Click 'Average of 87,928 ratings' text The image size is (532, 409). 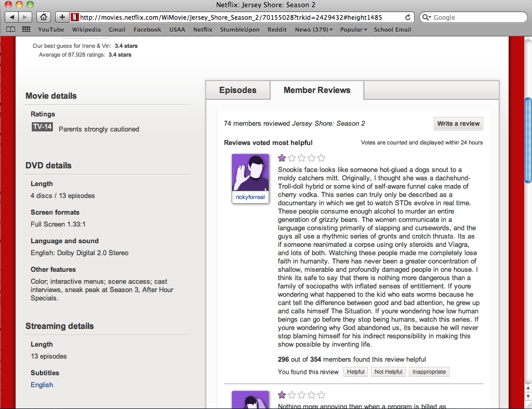72,55
